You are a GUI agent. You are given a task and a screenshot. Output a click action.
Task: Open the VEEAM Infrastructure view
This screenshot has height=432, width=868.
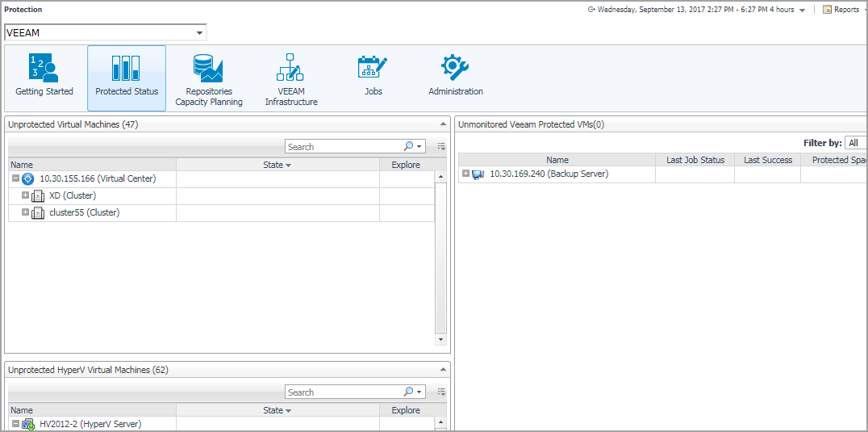291,78
